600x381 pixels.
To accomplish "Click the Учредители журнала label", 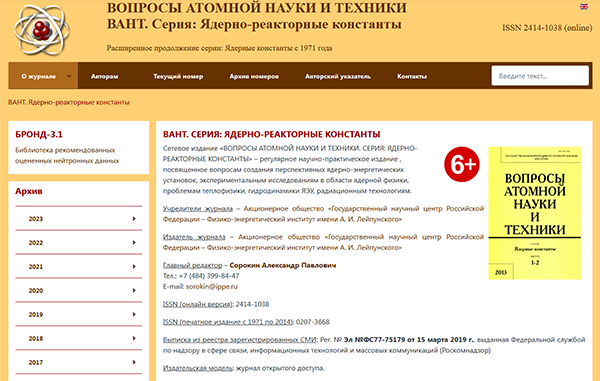I will pyautogui.click(x=198, y=208).
